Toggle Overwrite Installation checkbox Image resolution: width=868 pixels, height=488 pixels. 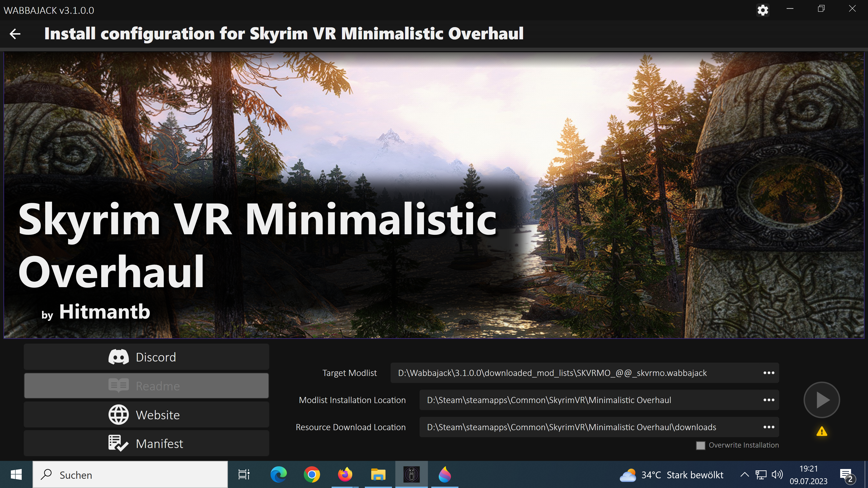coord(701,445)
